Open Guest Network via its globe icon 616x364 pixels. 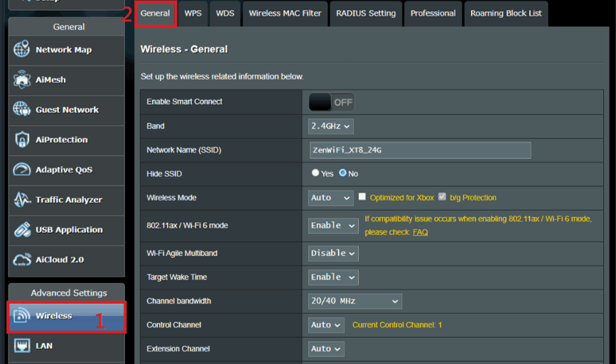click(22, 110)
